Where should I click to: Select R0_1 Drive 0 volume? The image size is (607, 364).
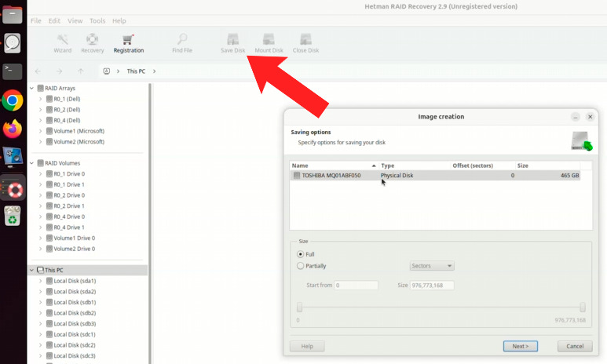69,174
